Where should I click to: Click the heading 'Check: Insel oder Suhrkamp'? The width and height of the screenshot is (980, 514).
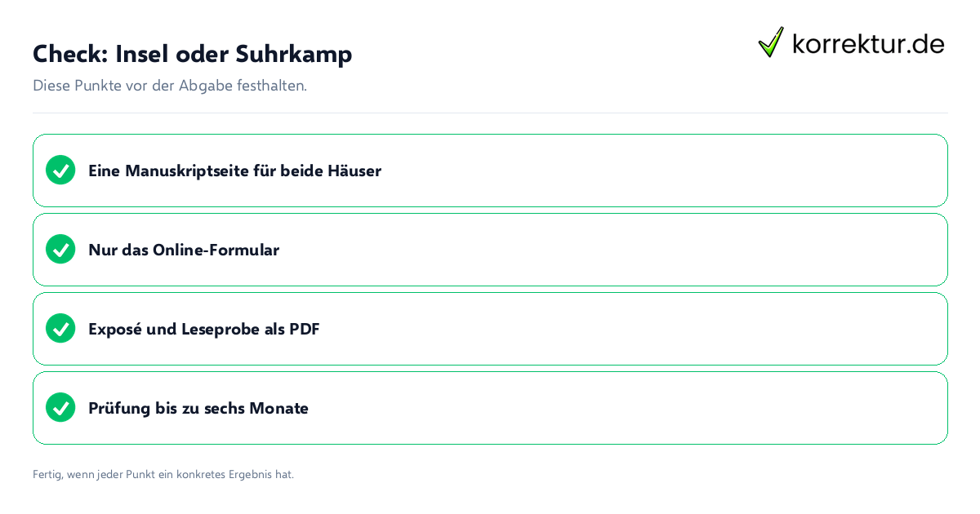click(x=193, y=54)
